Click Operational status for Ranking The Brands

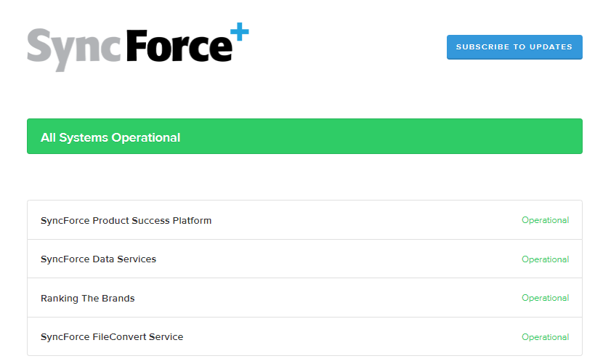546,298
